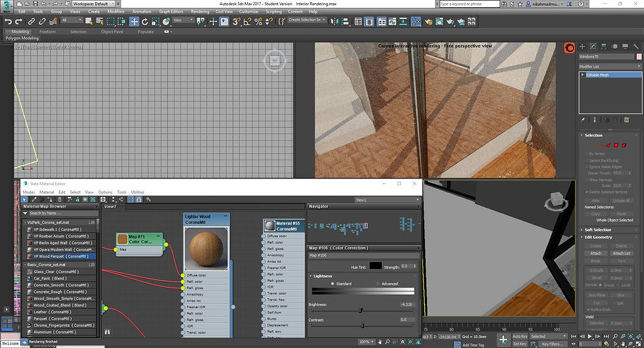Click the Mirror tool icon
This screenshot has height=348, width=644.
pos(334,21)
